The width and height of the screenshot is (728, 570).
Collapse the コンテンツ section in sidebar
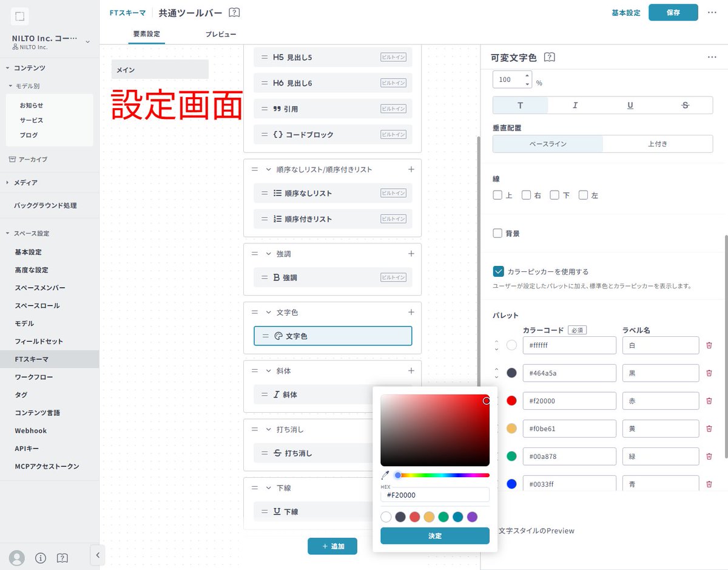click(7, 68)
